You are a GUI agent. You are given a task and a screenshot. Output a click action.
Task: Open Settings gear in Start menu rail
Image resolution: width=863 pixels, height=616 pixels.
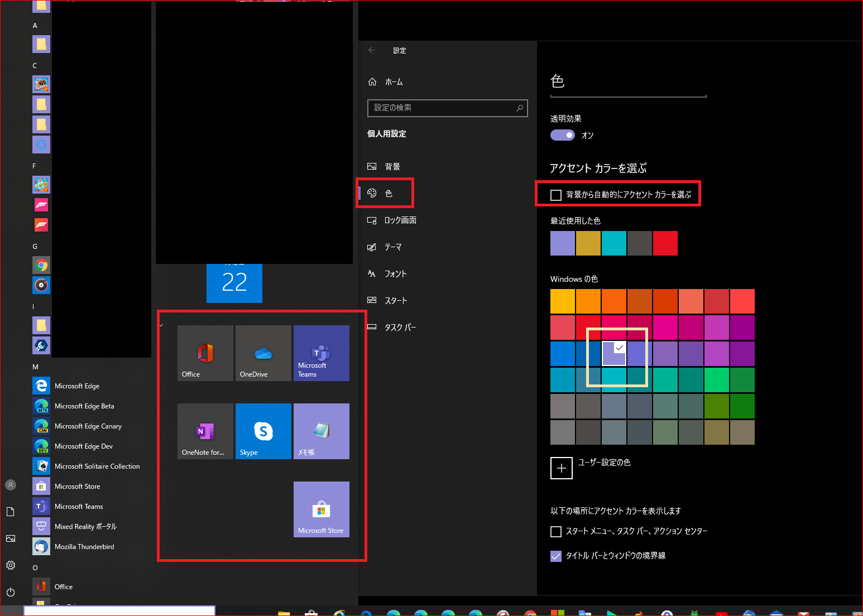[x=11, y=565]
